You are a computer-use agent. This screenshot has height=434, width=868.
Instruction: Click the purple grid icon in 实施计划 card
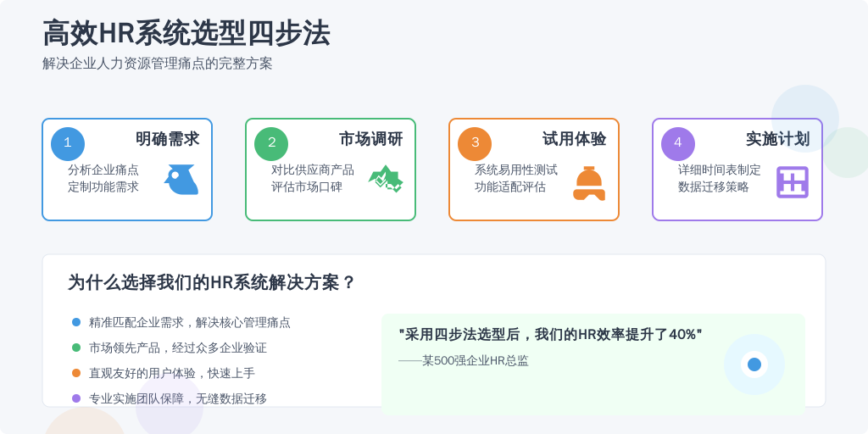point(793,182)
